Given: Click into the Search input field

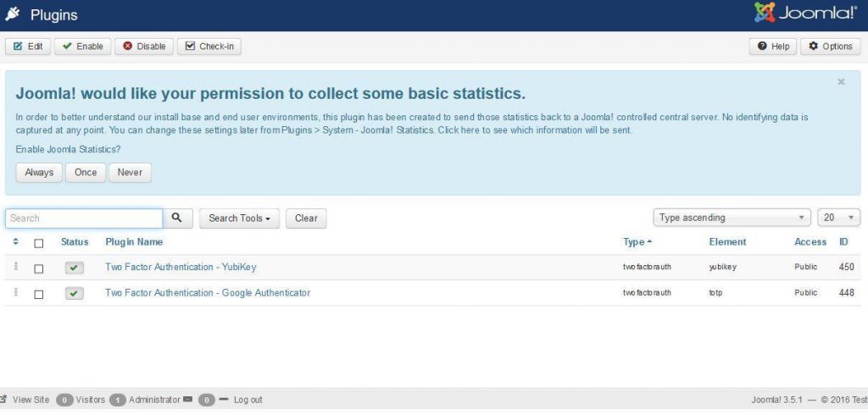Looking at the screenshot, I should [x=83, y=218].
